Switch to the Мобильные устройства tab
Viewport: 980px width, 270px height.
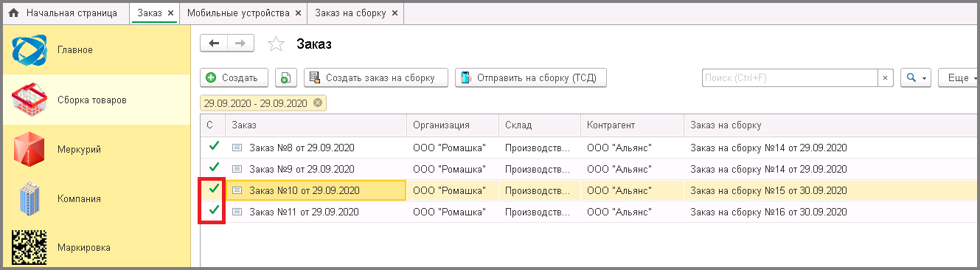[239, 13]
